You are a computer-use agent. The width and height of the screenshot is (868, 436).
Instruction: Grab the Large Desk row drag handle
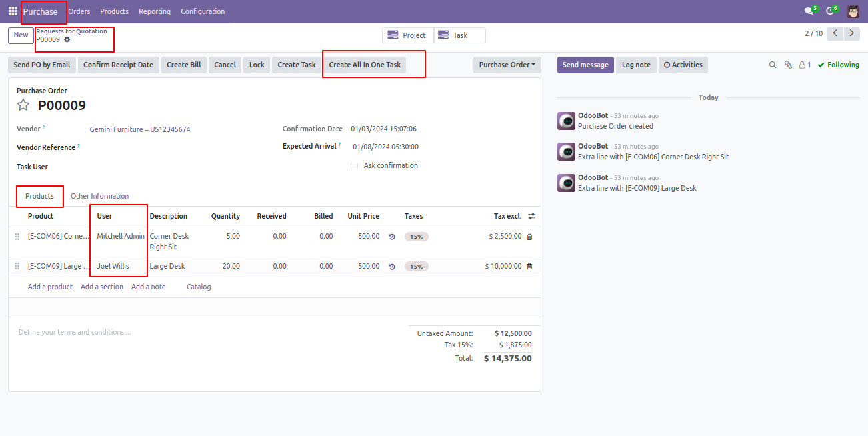(17, 267)
